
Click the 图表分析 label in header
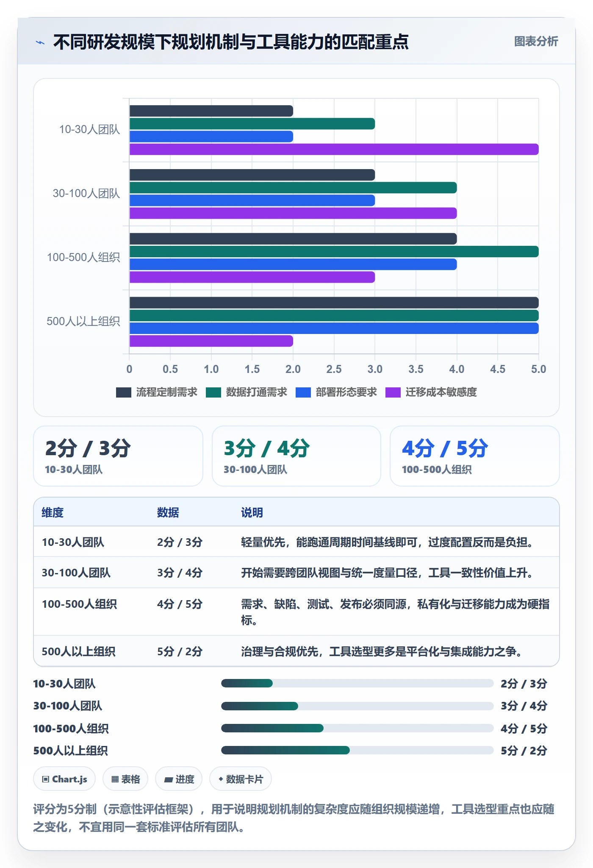tap(536, 42)
